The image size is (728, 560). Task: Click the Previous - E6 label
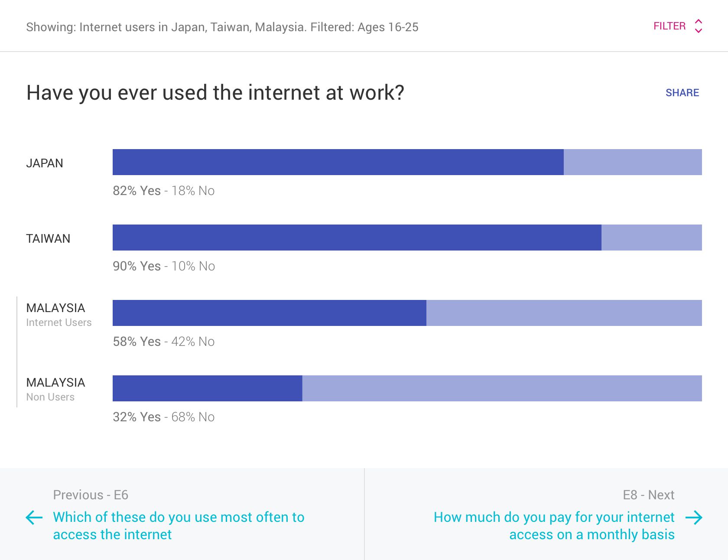91,495
